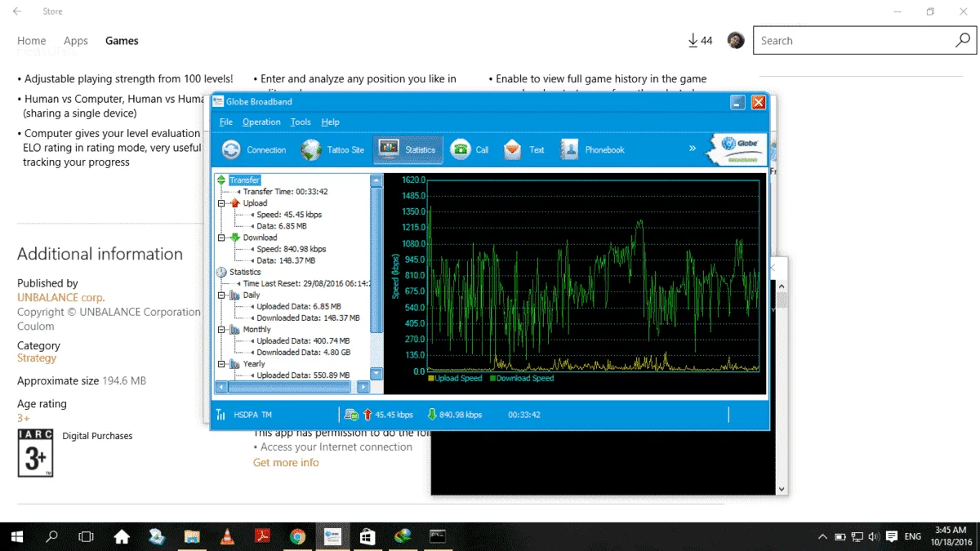Click the Monthly chart icon in tree
This screenshot has width=980, height=551.
coord(235,330)
